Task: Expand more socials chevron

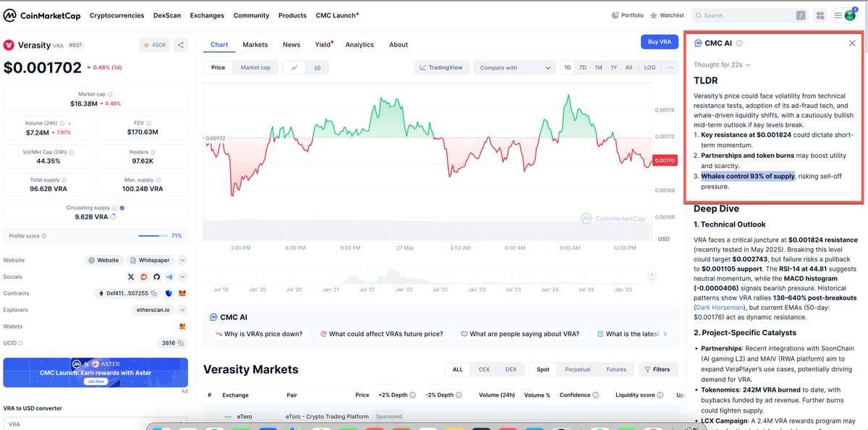Action: 182,277
